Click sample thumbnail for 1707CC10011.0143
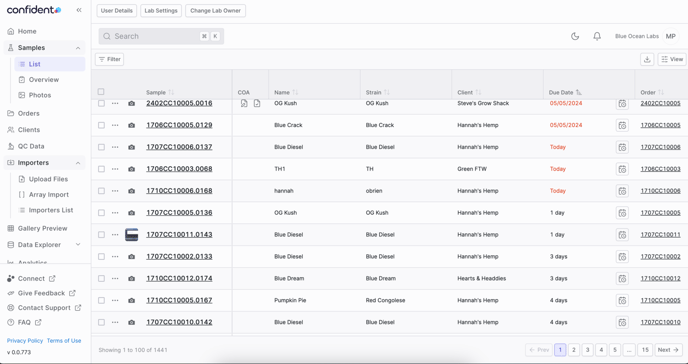688x364 pixels. point(132,235)
